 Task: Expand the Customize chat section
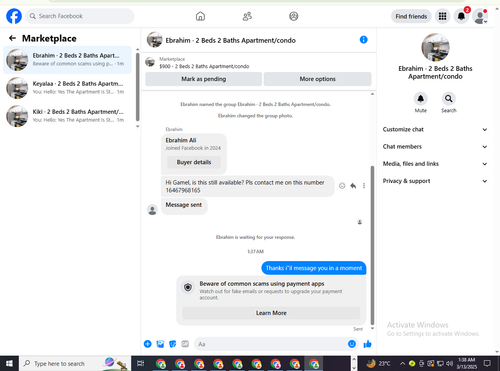point(435,129)
